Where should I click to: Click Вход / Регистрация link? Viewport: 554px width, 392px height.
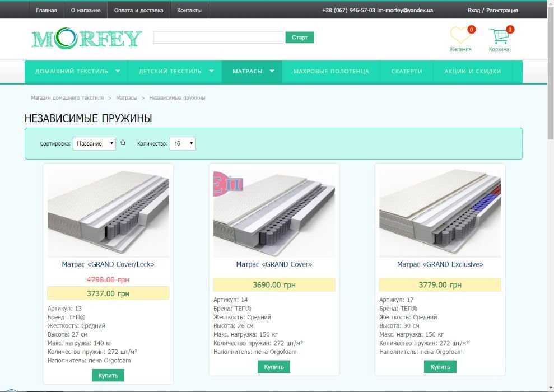tap(492, 10)
